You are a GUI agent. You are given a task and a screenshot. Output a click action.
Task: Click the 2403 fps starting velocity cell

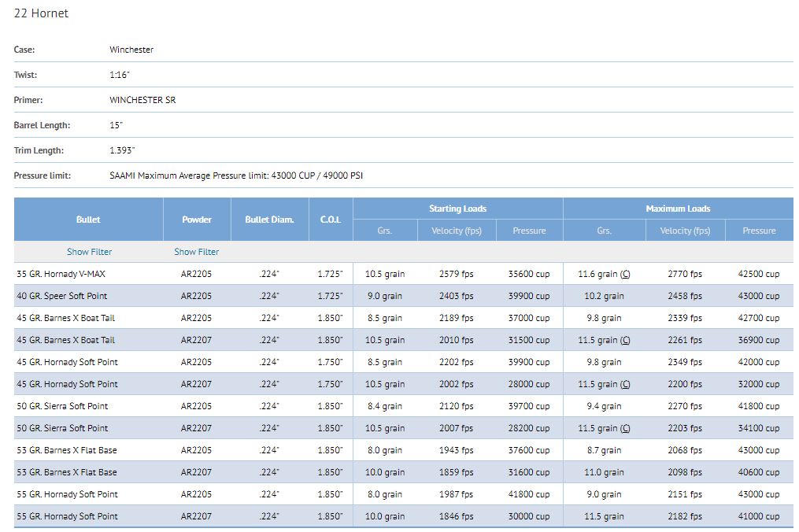(457, 296)
